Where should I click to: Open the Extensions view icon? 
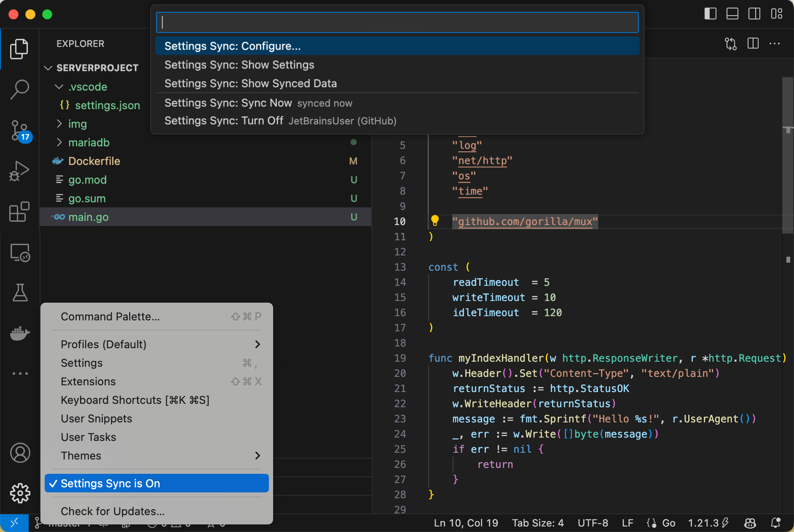coord(19,212)
